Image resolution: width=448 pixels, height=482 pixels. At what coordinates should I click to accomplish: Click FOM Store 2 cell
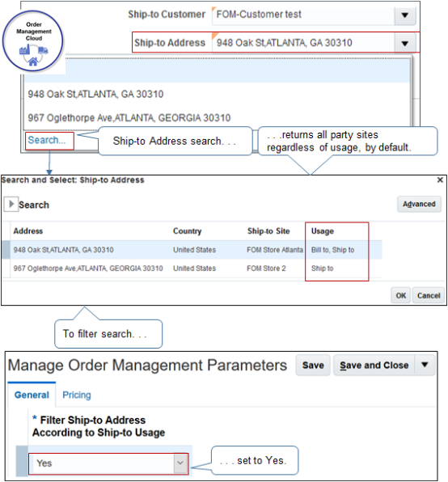click(266, 268)
